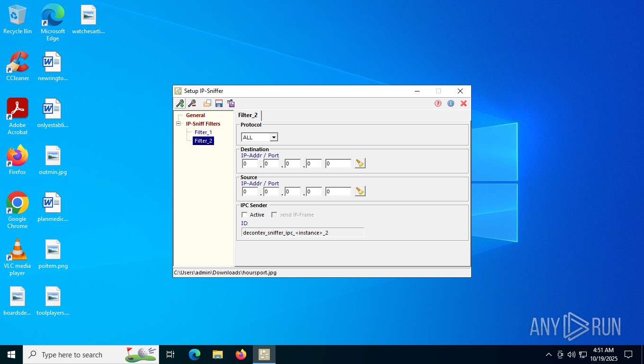Launch Edge from the taskbar
The height and width of the screenshot is (364, 644).
click(195, 355)
